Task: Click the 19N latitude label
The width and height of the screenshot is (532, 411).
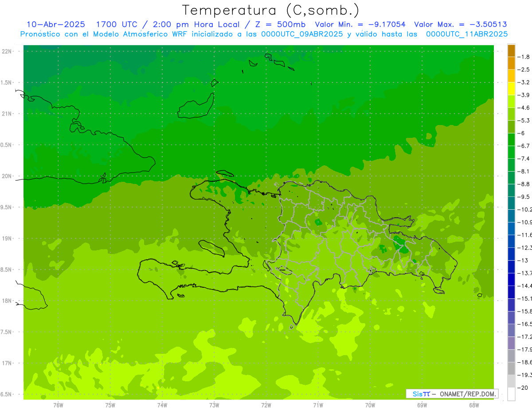Action: (x=7, y=239)
